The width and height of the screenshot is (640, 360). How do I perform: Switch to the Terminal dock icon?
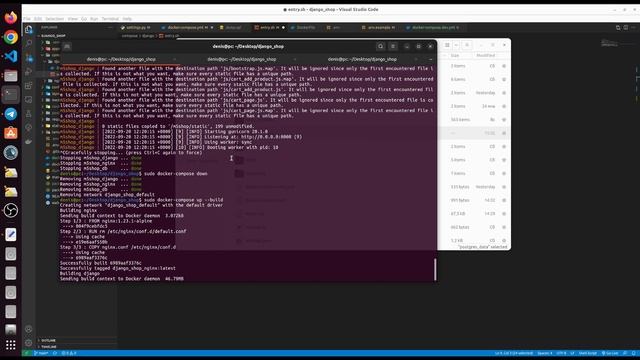tap(11, 95)
